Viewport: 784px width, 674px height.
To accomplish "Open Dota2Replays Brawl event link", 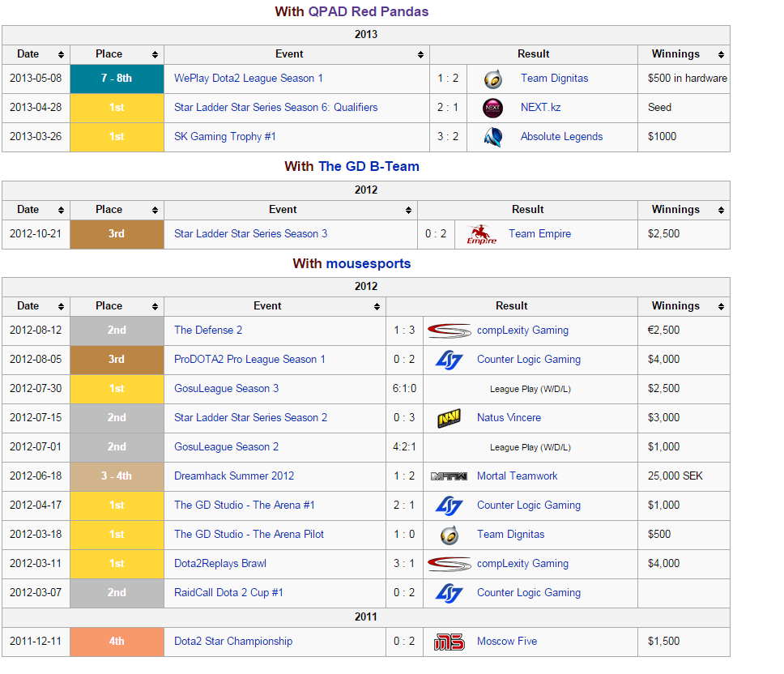I will (220, 564).
